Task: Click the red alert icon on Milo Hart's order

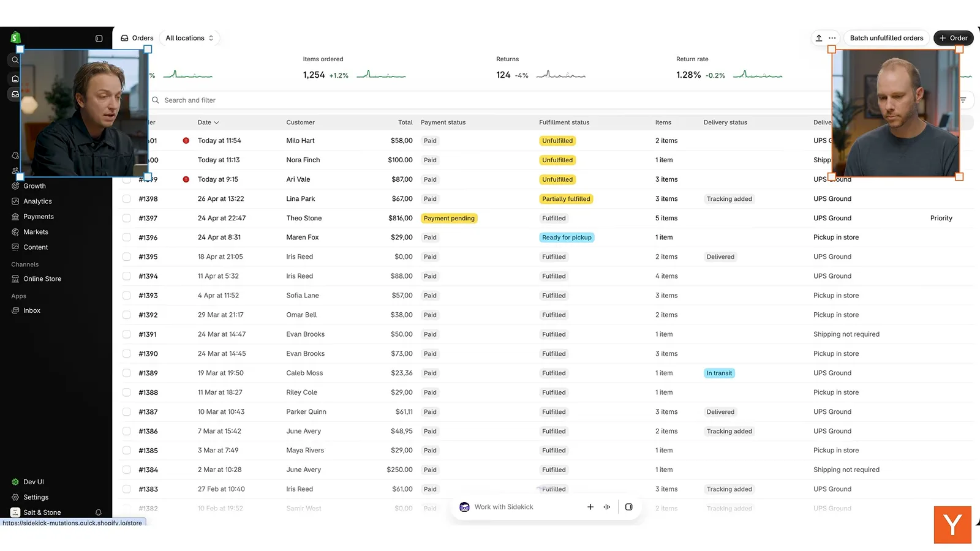Action: coord(186,141)
